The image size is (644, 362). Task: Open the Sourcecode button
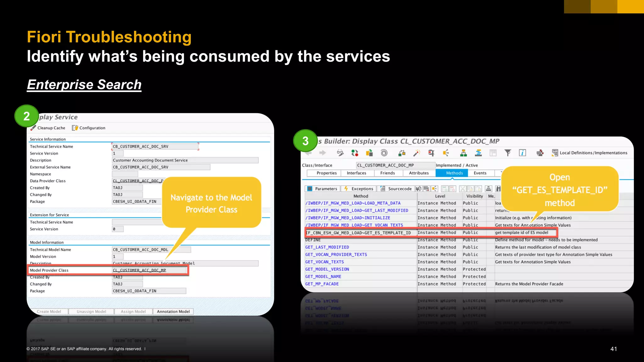[396, 189]
